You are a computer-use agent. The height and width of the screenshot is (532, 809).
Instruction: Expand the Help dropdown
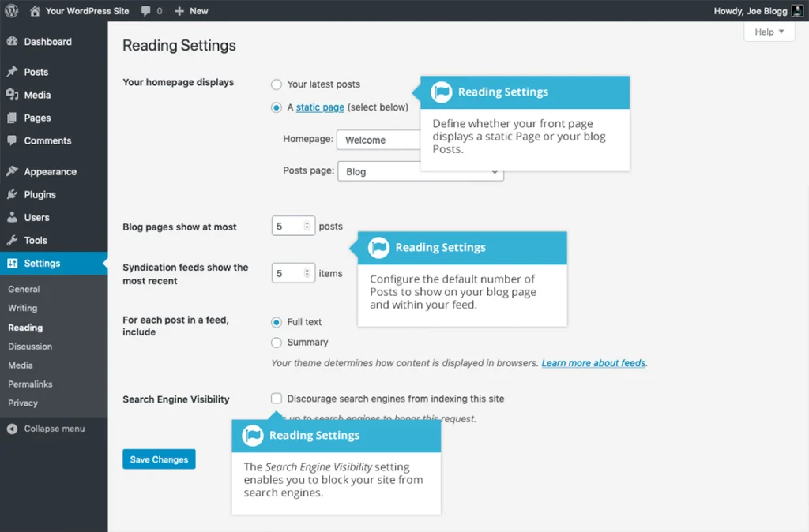(768, 32)
